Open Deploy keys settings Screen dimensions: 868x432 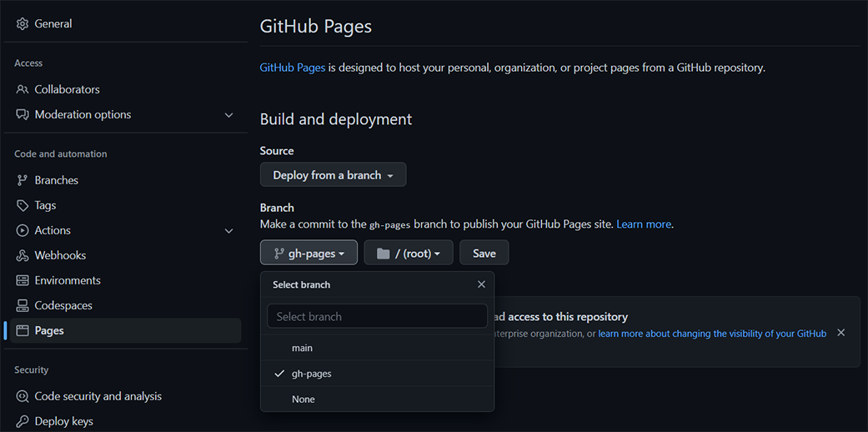click(x=63, y=421)
